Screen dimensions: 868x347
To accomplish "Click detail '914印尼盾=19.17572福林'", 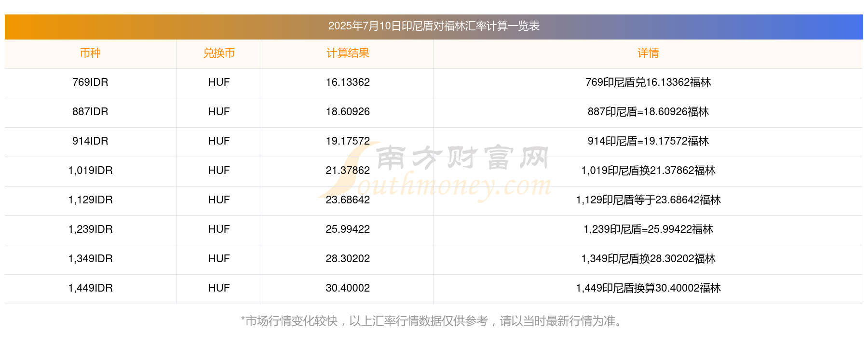I will coord(648,141).
